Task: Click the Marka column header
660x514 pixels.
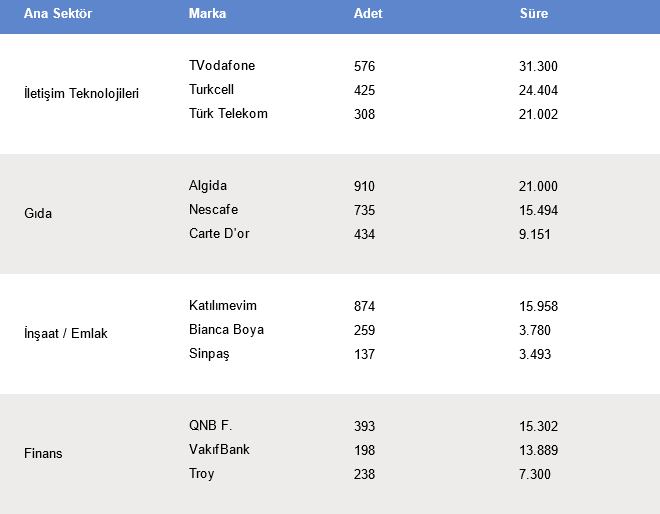Action: pyautogui.click(x=207, y=14)
